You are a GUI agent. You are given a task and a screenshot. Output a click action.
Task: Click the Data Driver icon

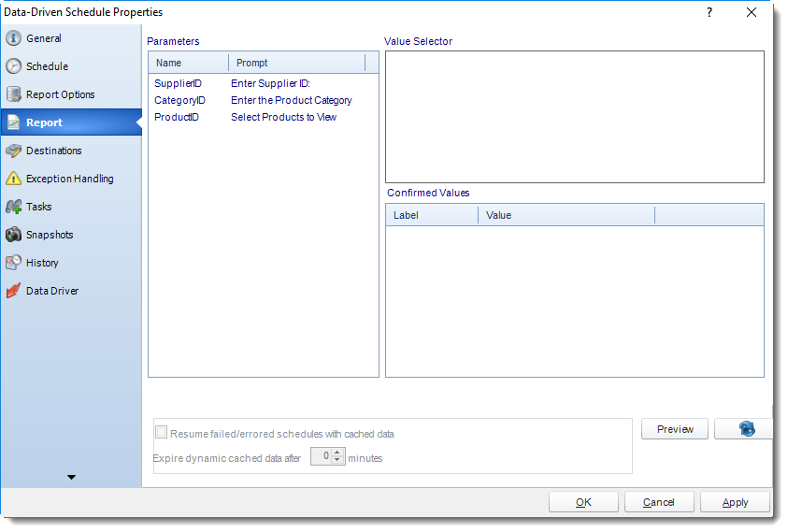(14, 291)
